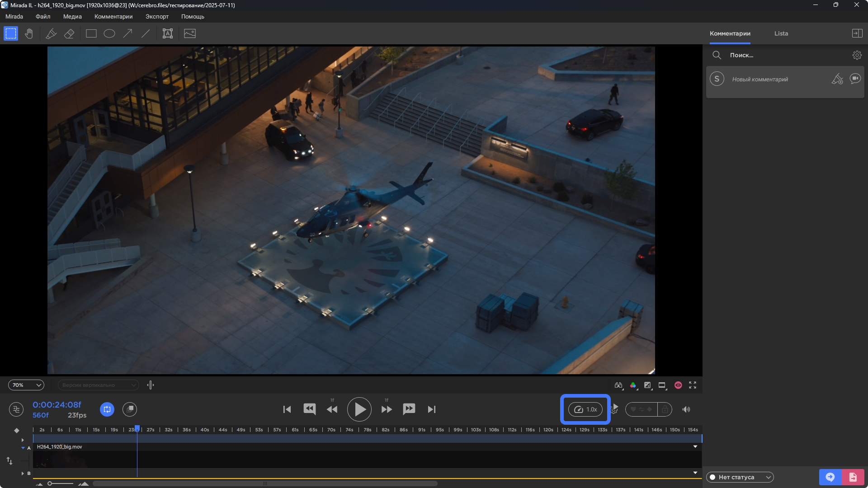Click the insert image tool icon

(190, 33)
